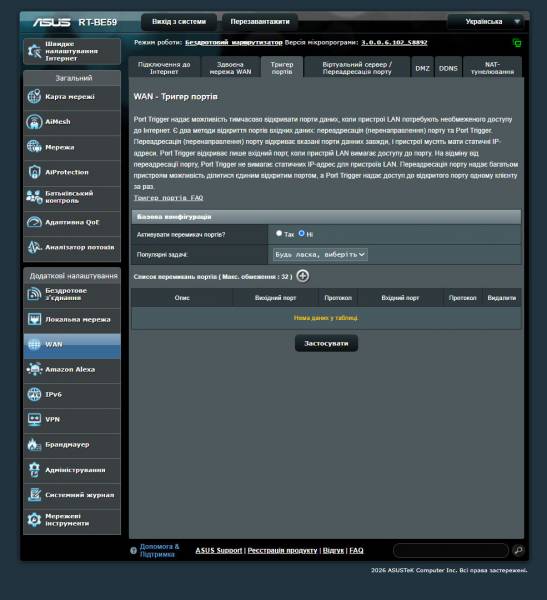547x600 pixels.
Task: Click the footer search input field
Action: tap(451, 550)
